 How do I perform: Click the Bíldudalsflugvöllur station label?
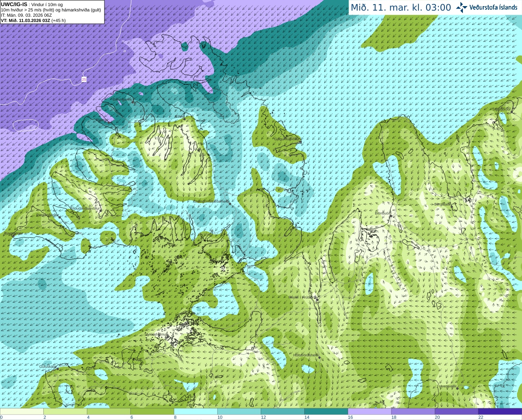(85, 208)
